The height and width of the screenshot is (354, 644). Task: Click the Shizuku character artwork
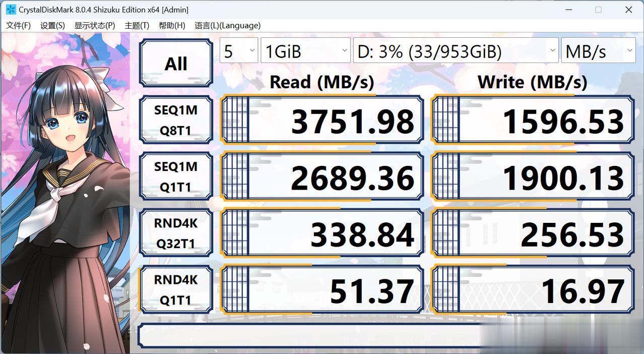click(66, 193)
